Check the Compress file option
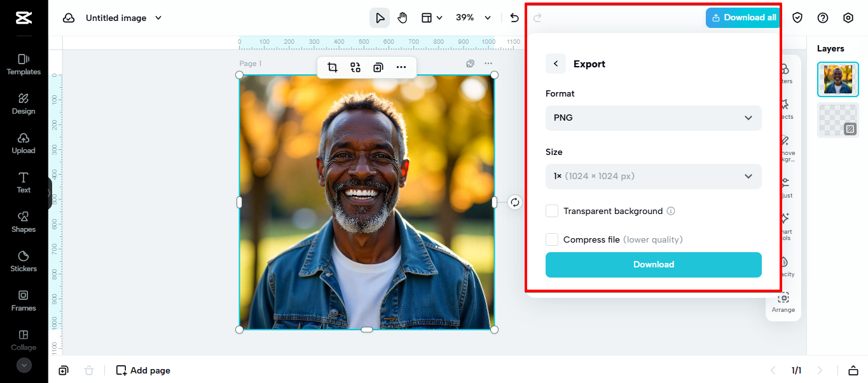 pos(551,239)
